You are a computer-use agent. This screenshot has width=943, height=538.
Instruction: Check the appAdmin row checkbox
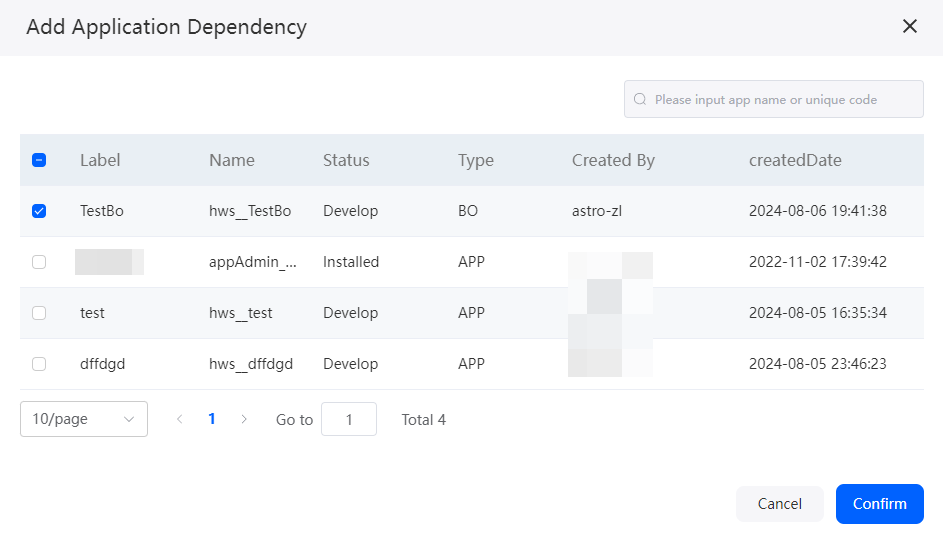point(39,262)
